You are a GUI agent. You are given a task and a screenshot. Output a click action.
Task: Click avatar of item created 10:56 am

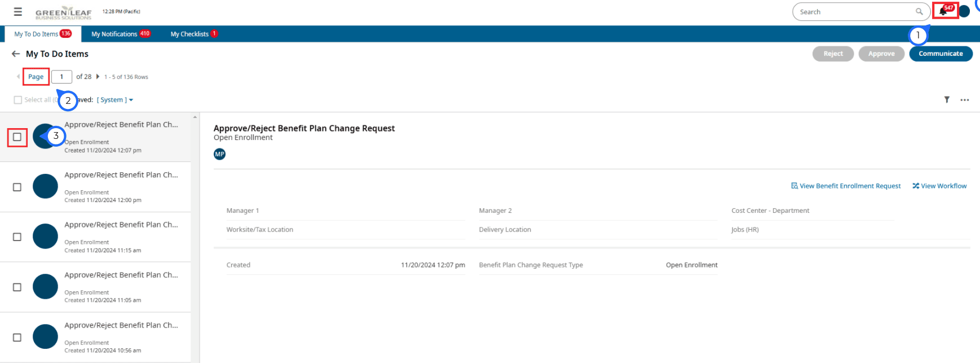tap(45, 337)
